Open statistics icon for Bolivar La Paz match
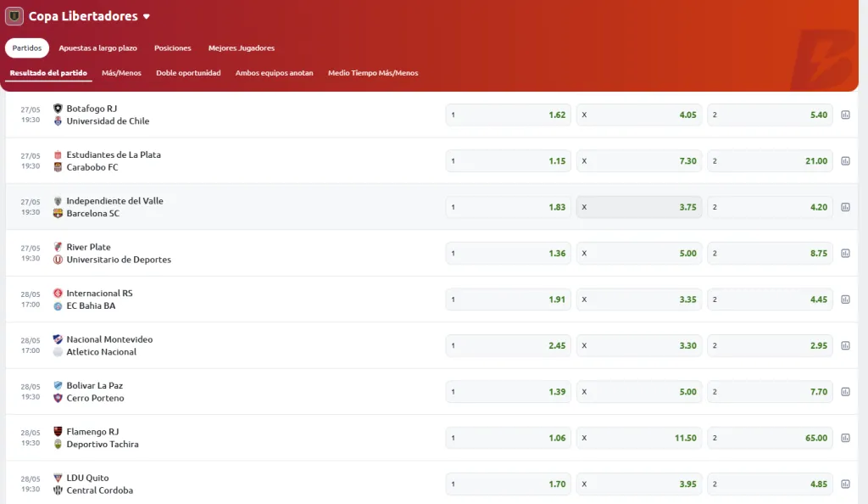 pyautogui.click(x=845, y=392)
